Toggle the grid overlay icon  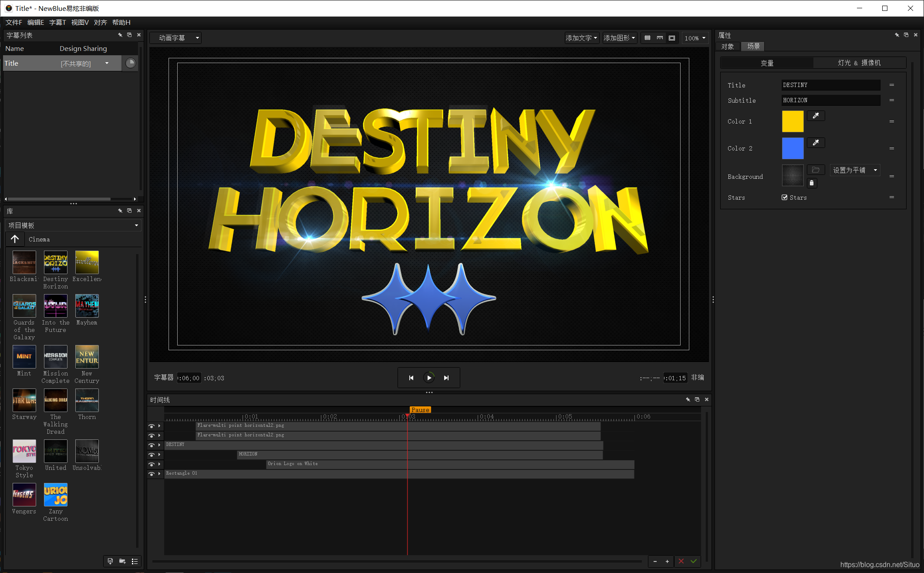(x=647, y=38)
